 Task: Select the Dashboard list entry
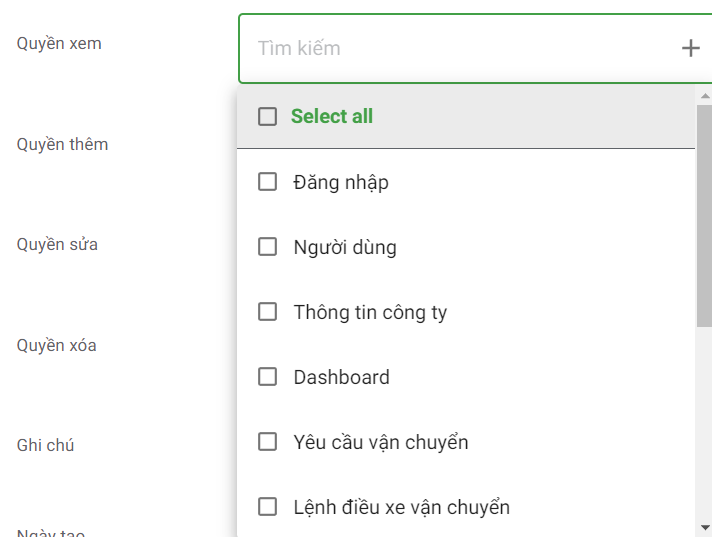[x=341, y=377]
